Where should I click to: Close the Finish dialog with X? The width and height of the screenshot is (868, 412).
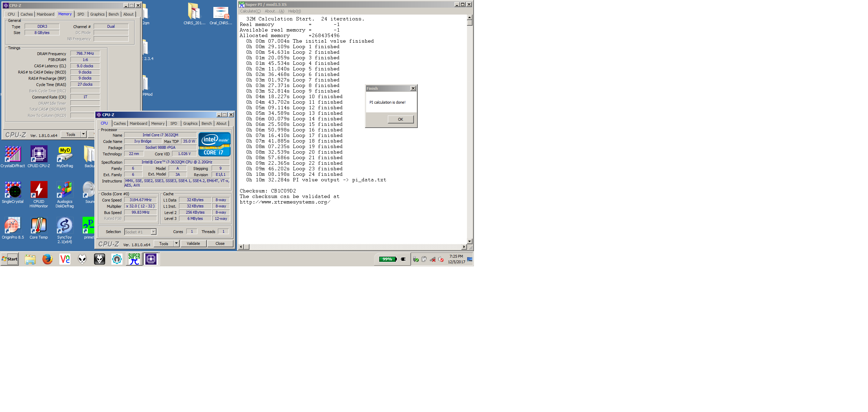413,88
